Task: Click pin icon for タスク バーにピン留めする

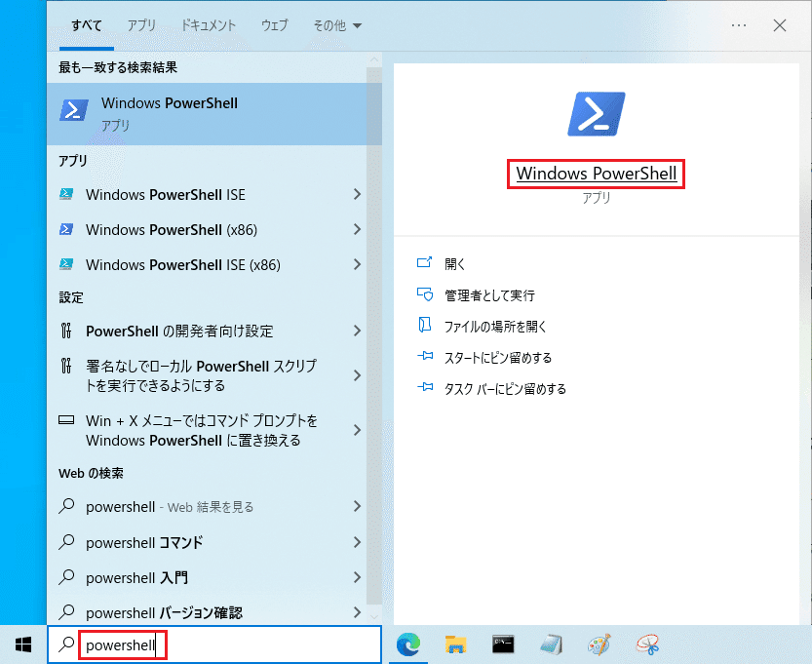Action: 425,387
